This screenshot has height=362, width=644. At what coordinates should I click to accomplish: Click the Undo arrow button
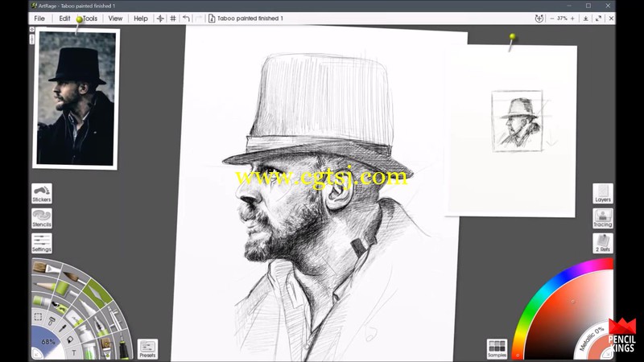coord(186,19)
